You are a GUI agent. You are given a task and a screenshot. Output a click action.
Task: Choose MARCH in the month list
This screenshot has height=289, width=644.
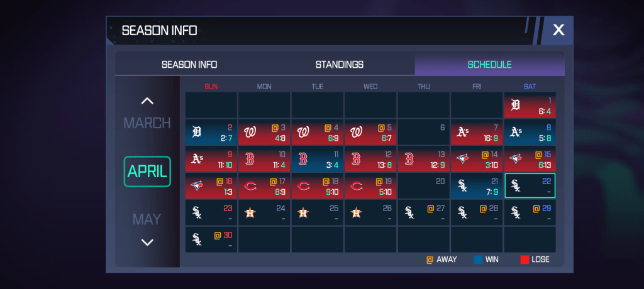tap(147, 123)
